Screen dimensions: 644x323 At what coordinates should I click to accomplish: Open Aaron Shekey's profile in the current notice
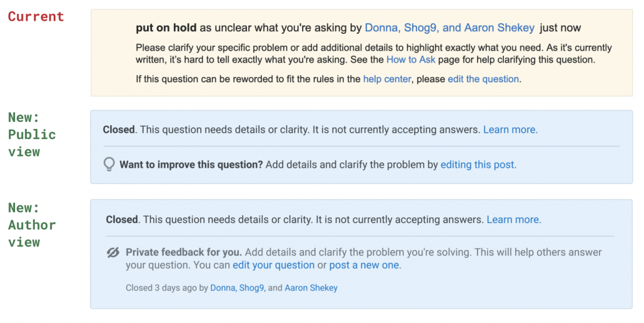point(499,28)
